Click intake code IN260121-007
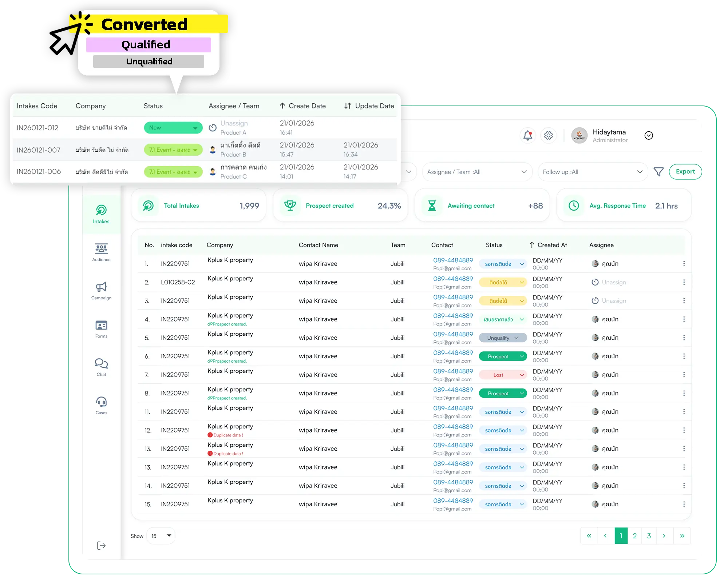 [x=39, y=150]
